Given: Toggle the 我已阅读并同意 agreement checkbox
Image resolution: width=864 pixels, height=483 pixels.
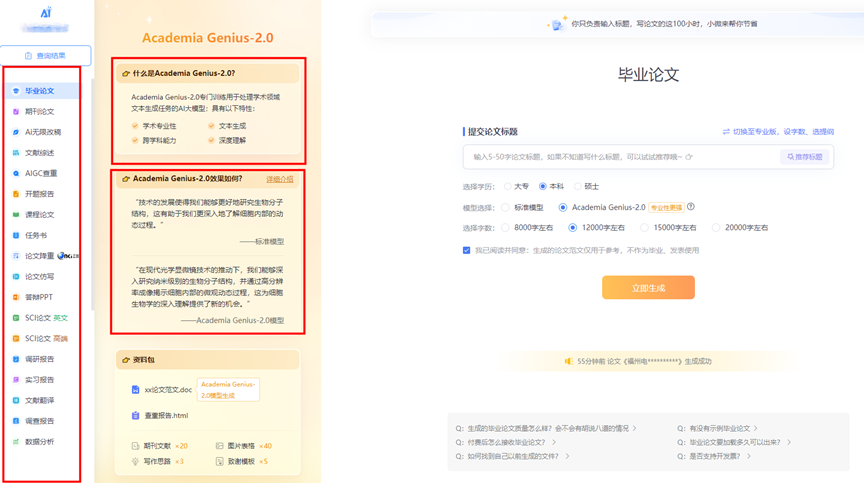Looking at the screenshot, I should click(467, 251).
